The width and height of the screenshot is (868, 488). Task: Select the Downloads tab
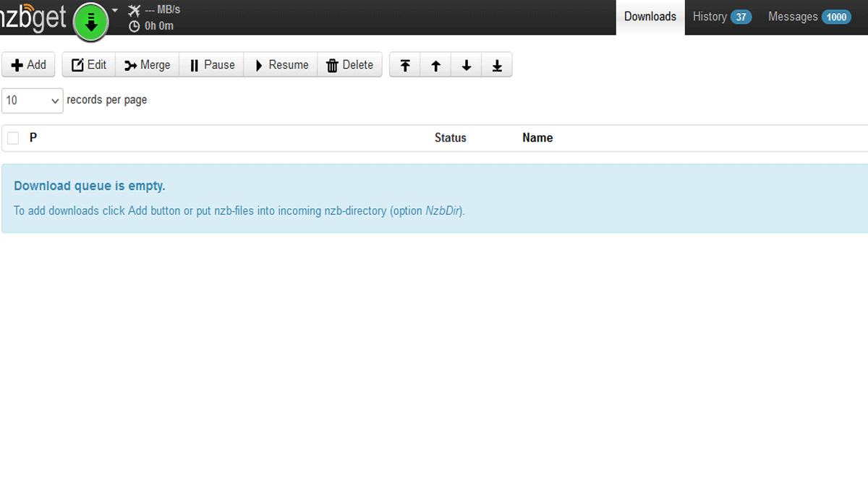pos(650,17)
